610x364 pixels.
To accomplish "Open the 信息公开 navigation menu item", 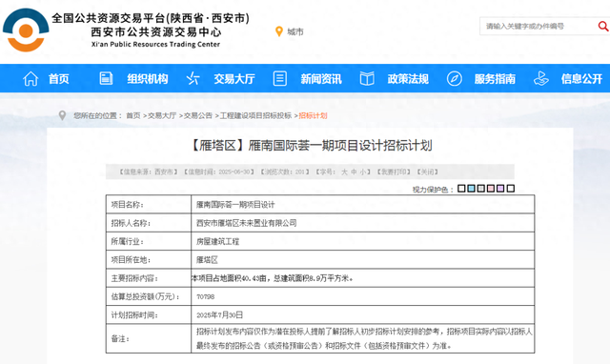I will (x=581, y=79).
